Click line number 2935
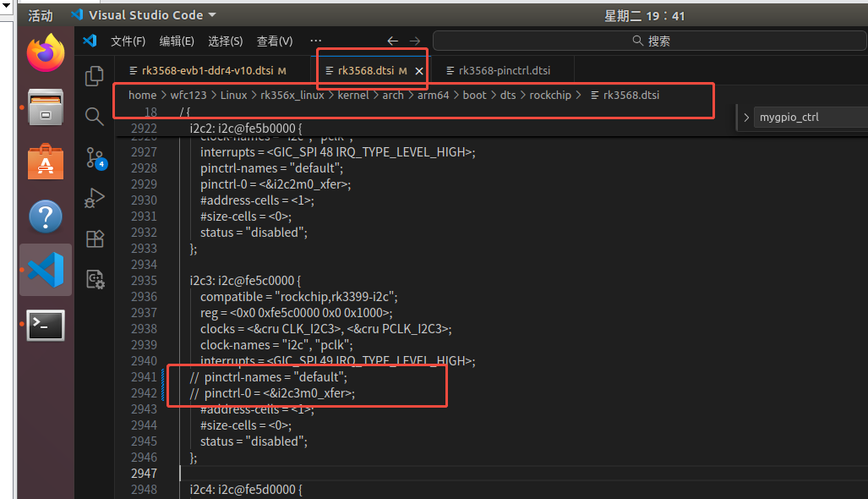868x499 pixels. point(144,281)
